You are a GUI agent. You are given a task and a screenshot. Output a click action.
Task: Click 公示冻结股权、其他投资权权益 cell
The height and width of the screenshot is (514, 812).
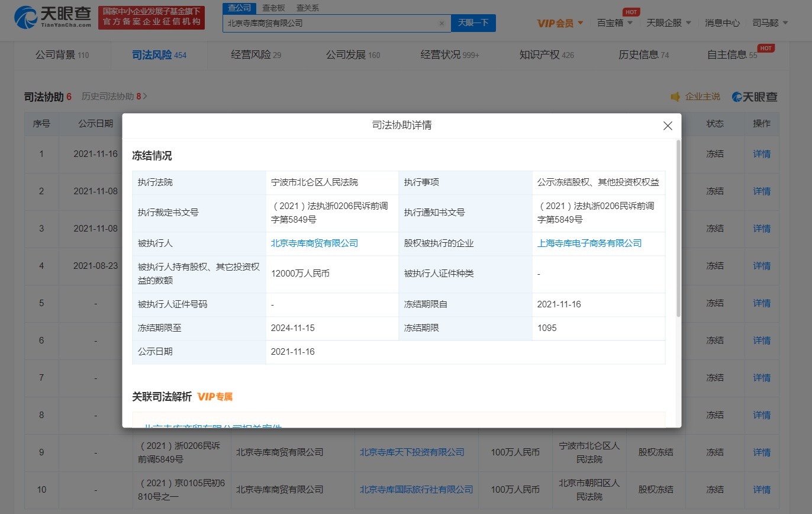click(598, 182)
